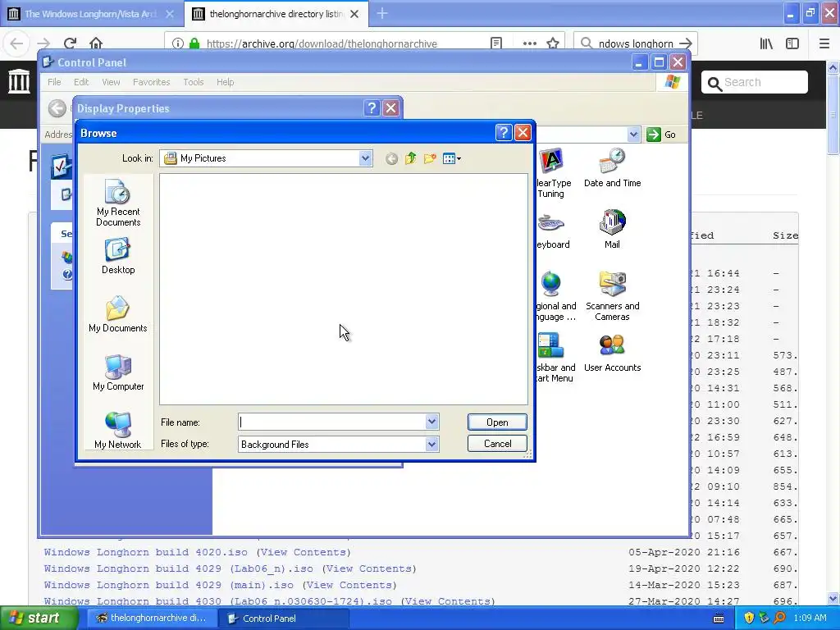Switch to The Windows Longhorn/Vista Archive tab
Viewport: 840px width, 630px height.
coord(92,14)
